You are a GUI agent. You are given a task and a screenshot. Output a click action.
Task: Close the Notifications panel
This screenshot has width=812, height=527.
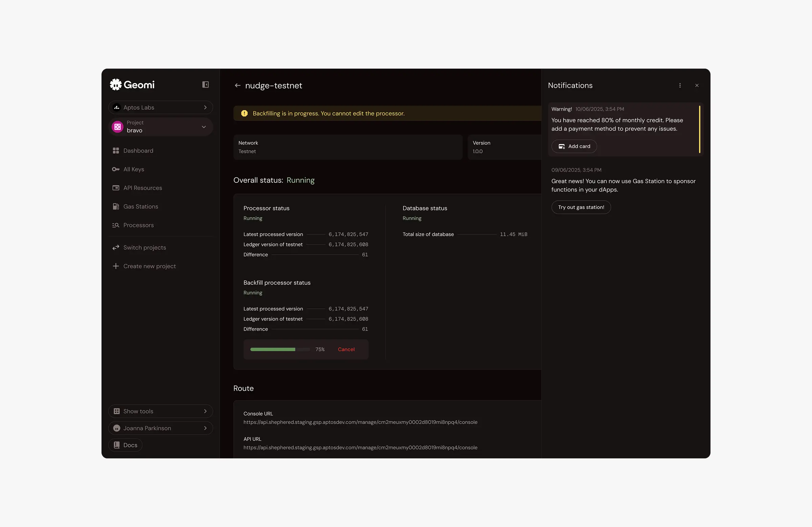(697, 85)
